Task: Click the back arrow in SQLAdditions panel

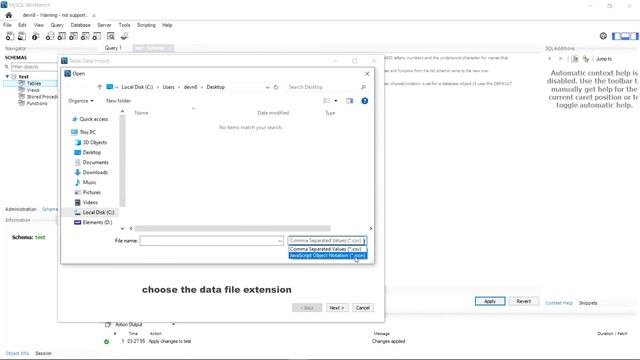Action: pos(550,59)
